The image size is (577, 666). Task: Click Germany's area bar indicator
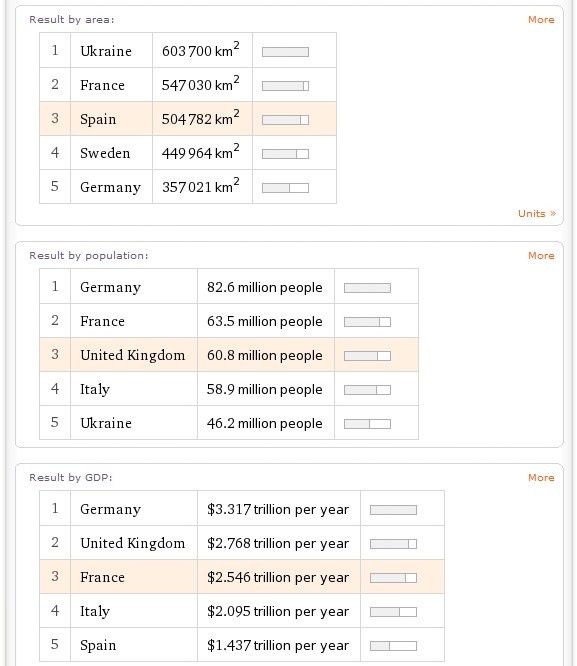click(286, 188)
